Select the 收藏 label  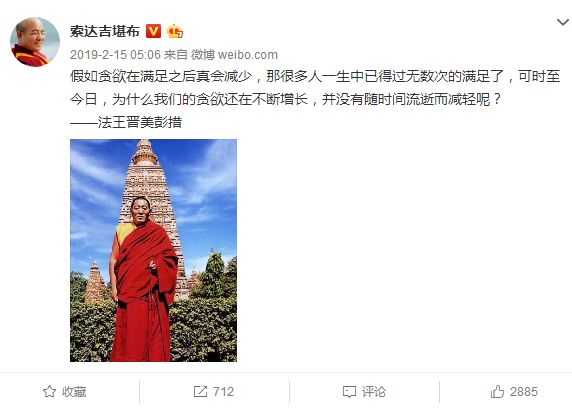click(74, 392)
